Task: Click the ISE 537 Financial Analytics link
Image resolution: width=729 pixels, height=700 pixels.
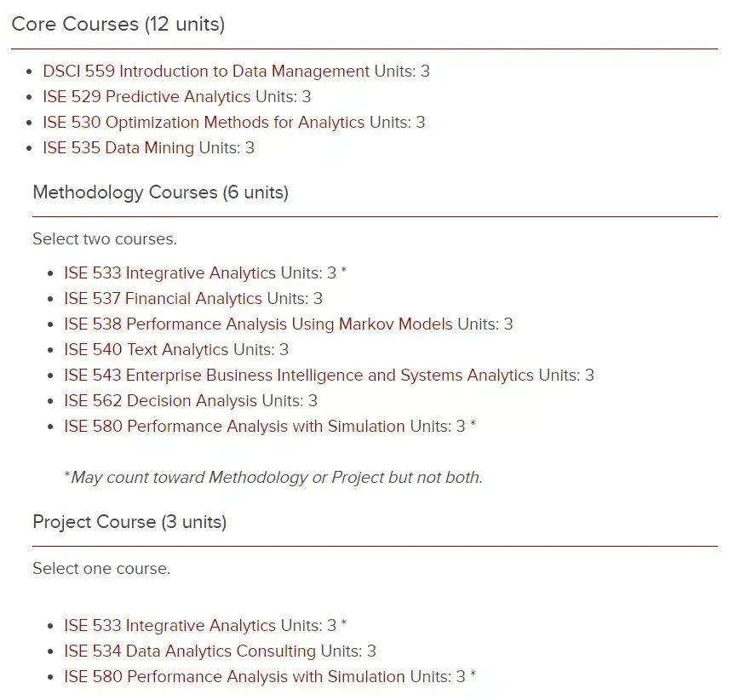Action: pos(164,298)
